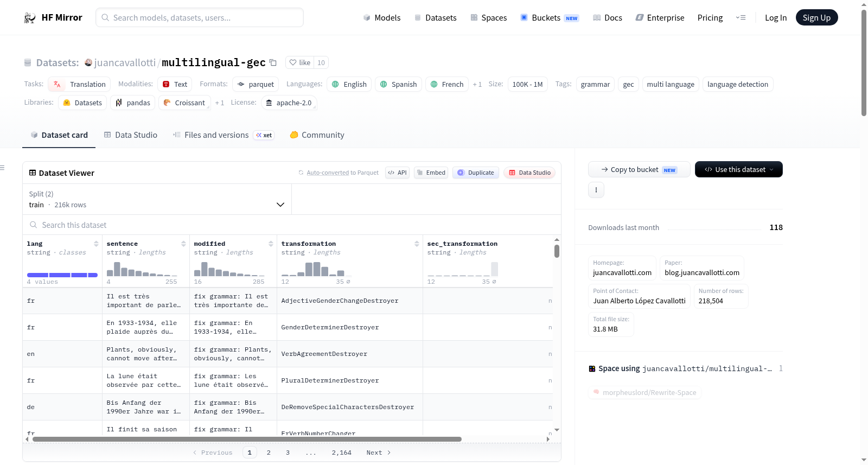The image size is (868, 465).
Task: Open Spaces in the top navigation
Action: click(489, 18)
